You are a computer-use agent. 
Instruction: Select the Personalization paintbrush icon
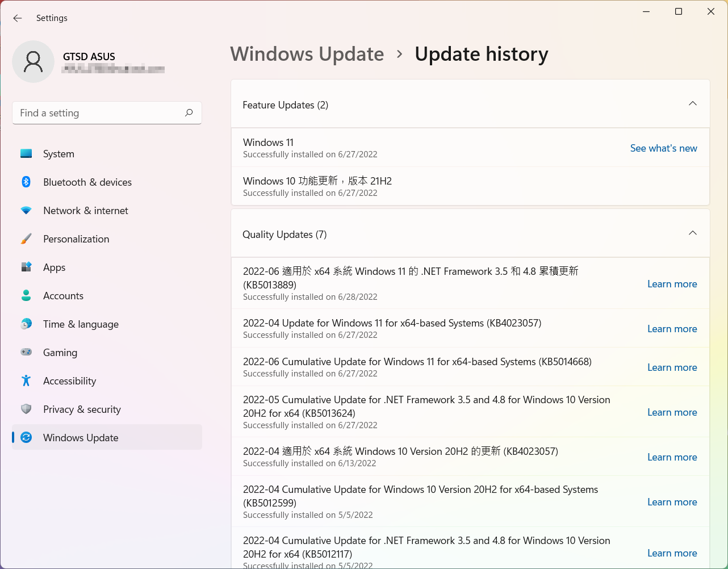[x=26, y=239]
